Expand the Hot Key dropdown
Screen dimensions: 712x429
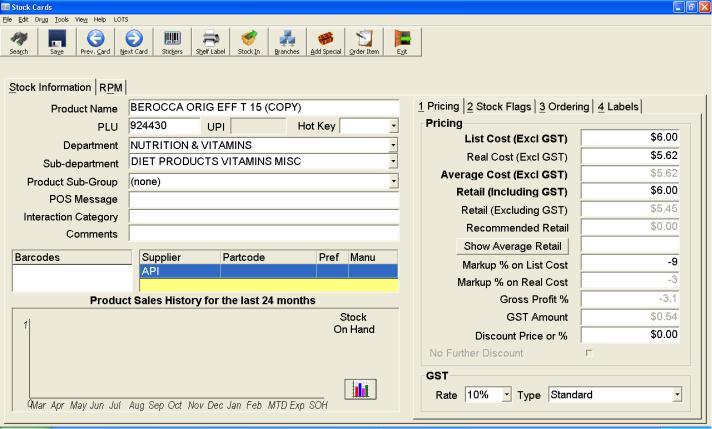(x=393, y=126)
